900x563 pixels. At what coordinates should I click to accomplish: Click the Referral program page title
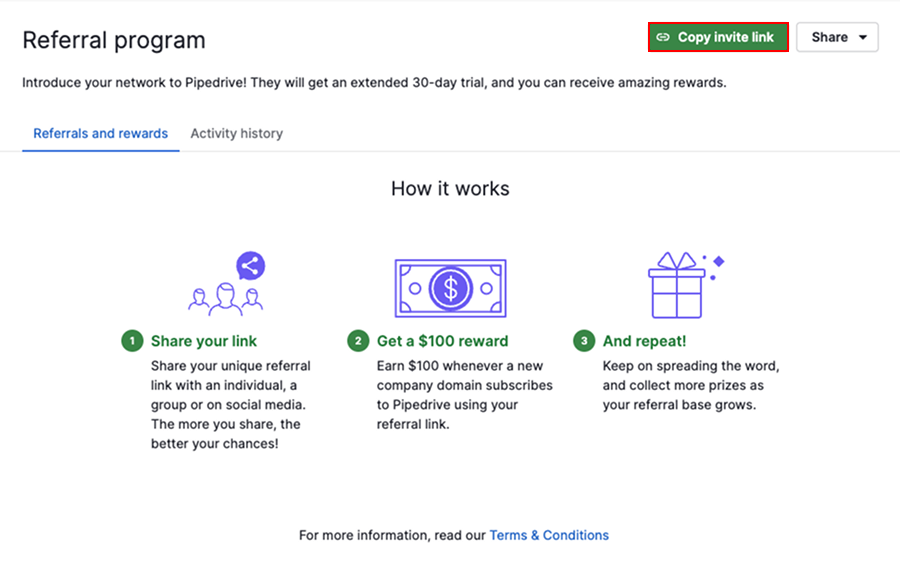click(x=114, y=40)
